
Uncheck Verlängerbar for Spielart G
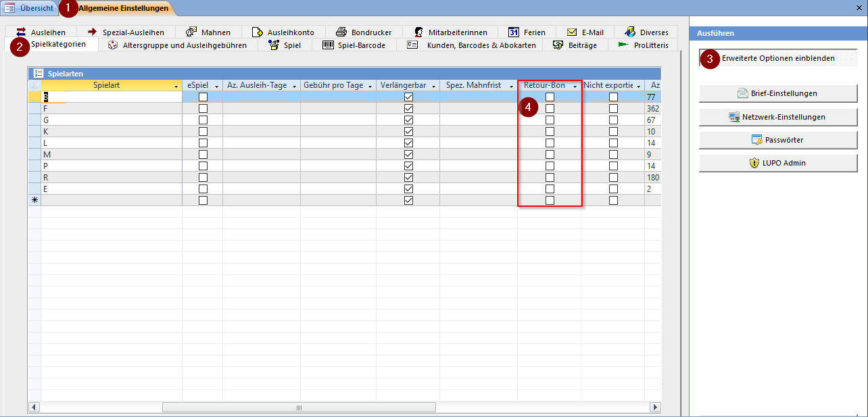pos(408,120)
